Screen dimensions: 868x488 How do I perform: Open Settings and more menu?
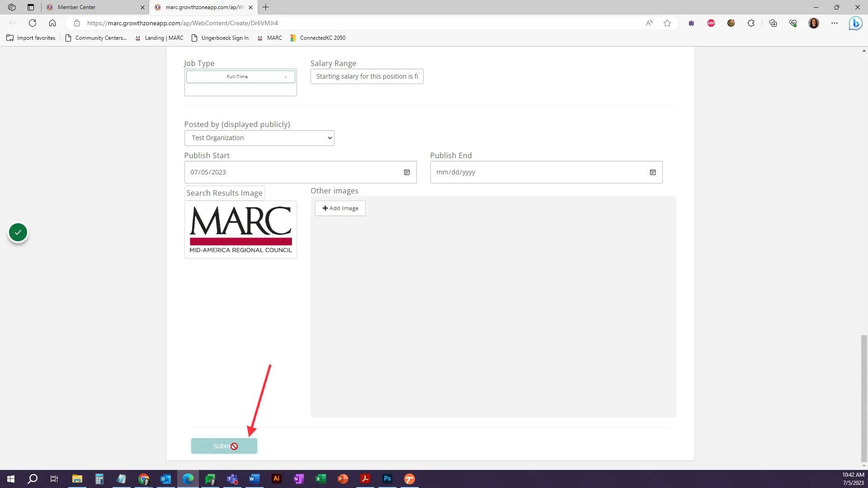pyautogui.click(x=835, y=23)
